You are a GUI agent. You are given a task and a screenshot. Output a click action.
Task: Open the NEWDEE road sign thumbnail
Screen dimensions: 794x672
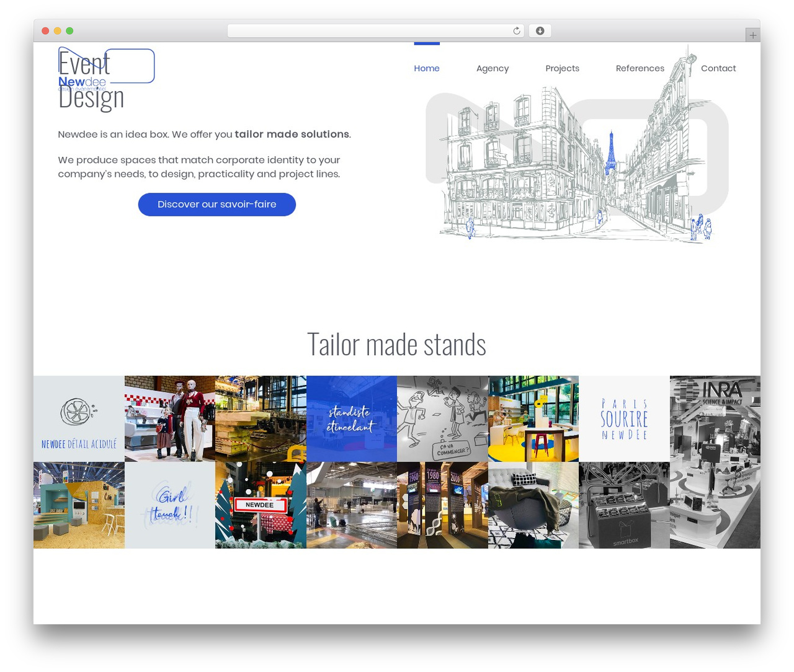261,505
